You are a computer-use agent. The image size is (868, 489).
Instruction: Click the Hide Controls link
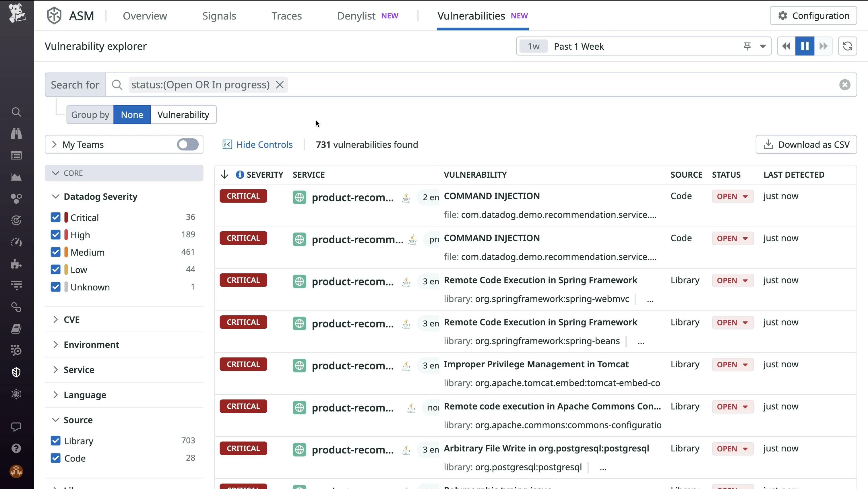coord(264,144)
